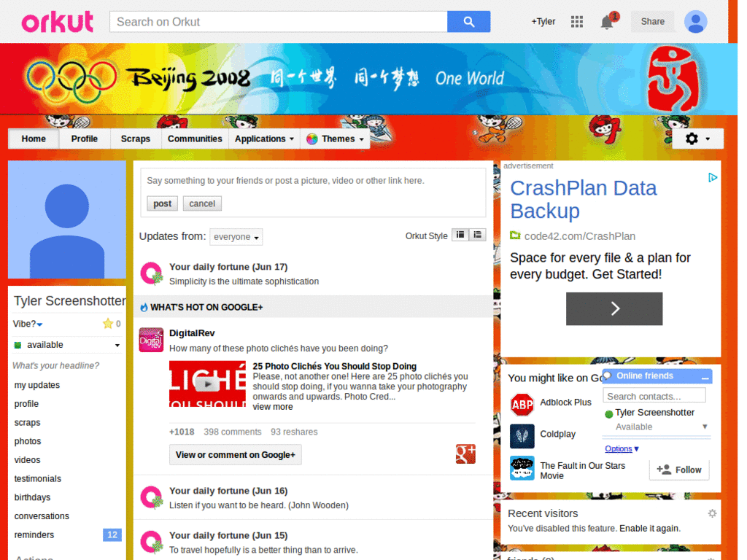This screenshot has height=560, width=747.
Task: Click photos in sidebar
Action: [x=28, y=441]
